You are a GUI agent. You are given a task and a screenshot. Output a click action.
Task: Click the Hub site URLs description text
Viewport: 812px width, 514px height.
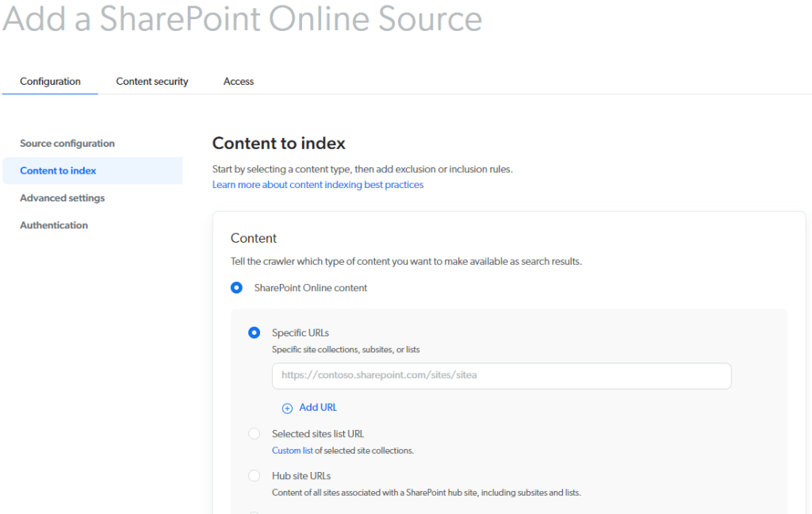(x=426, y=493)
